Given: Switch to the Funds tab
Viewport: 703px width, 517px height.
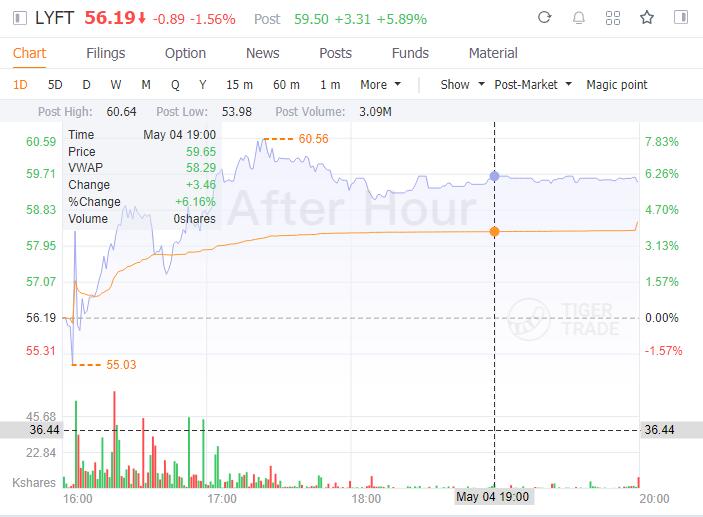Looking at the screenshot, I should click(x=410, y=53).
